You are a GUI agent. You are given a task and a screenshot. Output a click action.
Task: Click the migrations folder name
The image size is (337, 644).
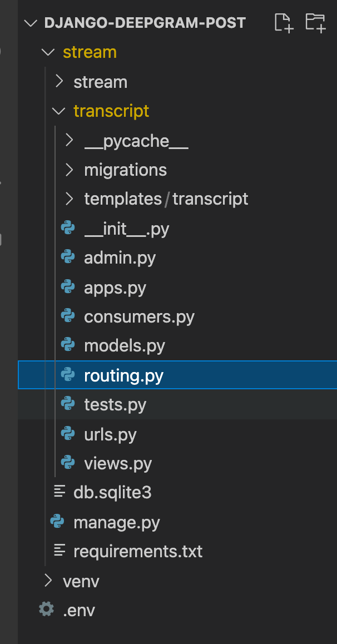click(125, 170)
